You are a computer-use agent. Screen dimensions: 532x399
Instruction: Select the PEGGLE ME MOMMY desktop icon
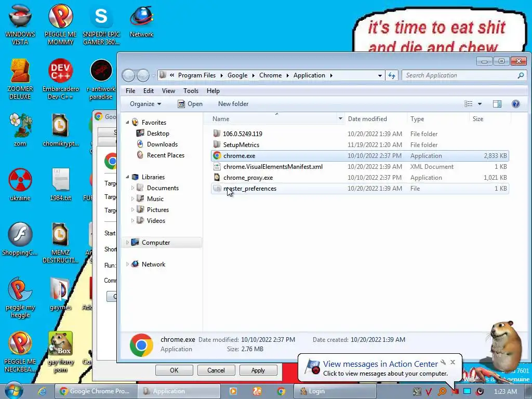point(60,24)
